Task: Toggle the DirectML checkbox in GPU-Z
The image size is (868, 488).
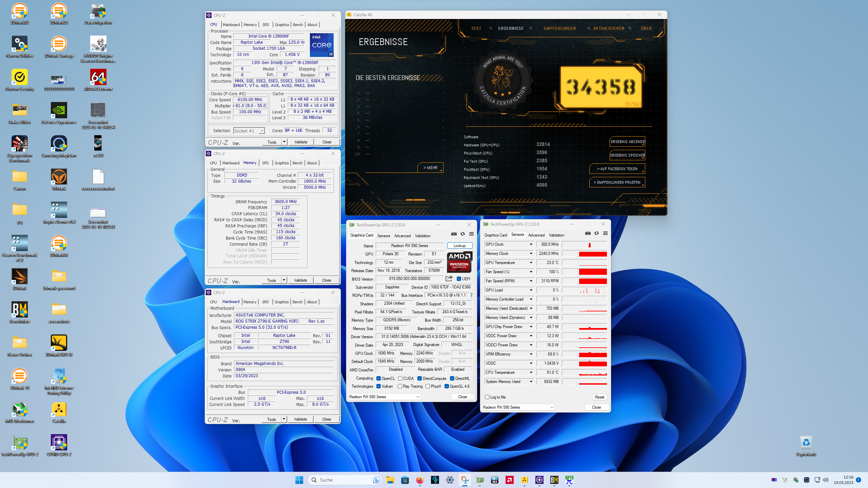Action: pyautogui.click(x=452, y=379)
